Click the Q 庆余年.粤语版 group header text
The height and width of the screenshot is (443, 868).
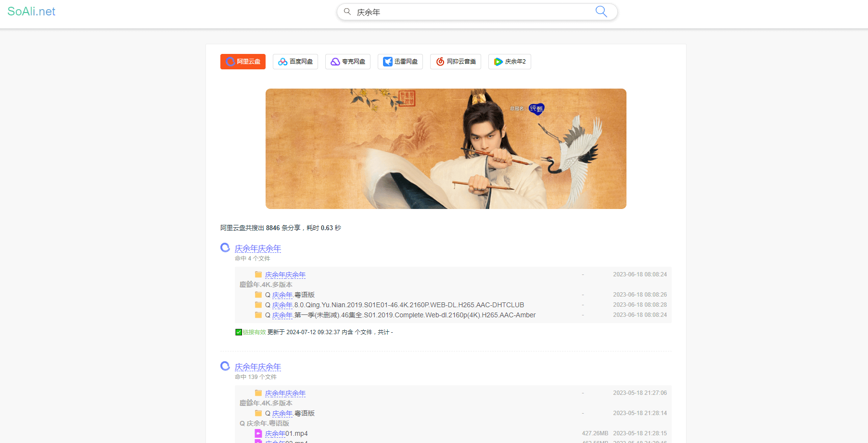coord(265,423)
